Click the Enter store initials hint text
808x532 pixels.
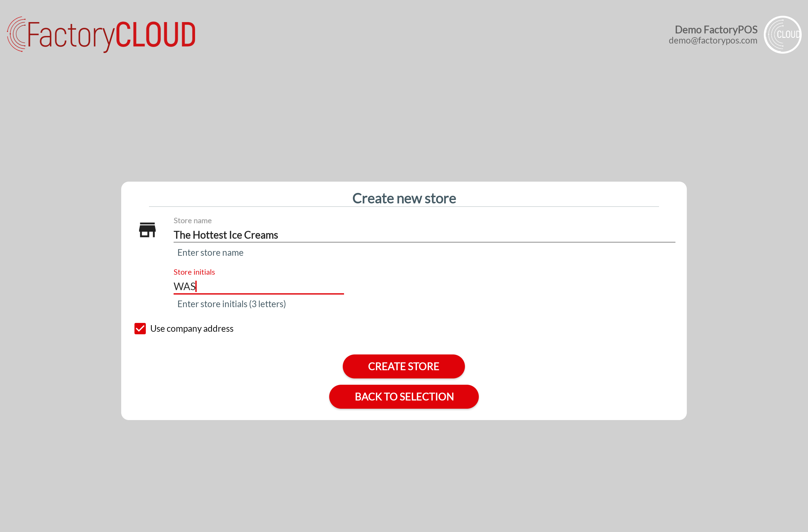pyautogui.click(x=232, y=304)
